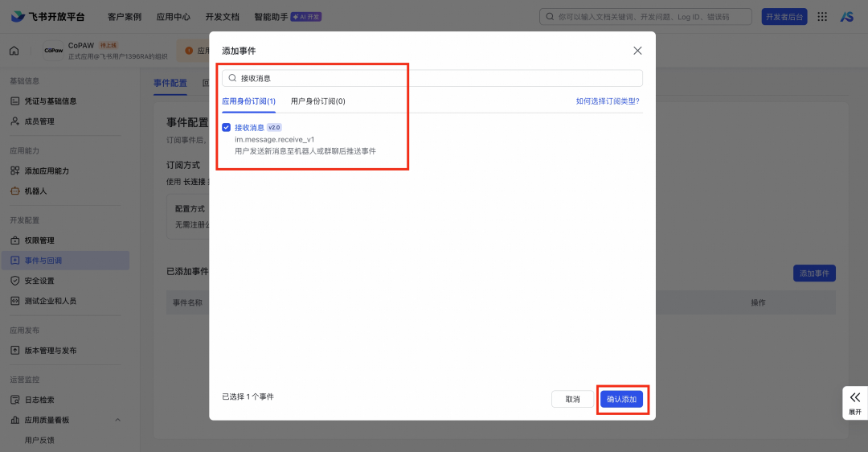Click the user avatar icon top right
The height and width of the screenshot is (452, 868).
(846, 16)
